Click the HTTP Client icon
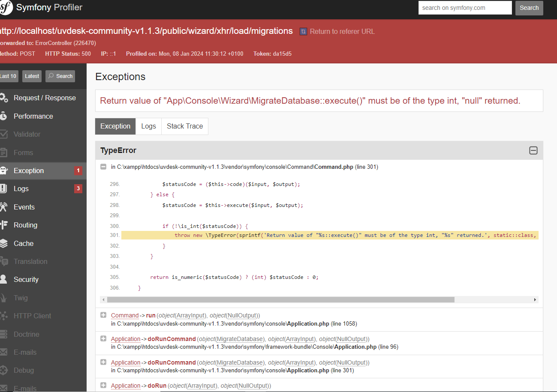Image resolution: width=557 pixels, height=392 pixels. [x=3, y=316]
